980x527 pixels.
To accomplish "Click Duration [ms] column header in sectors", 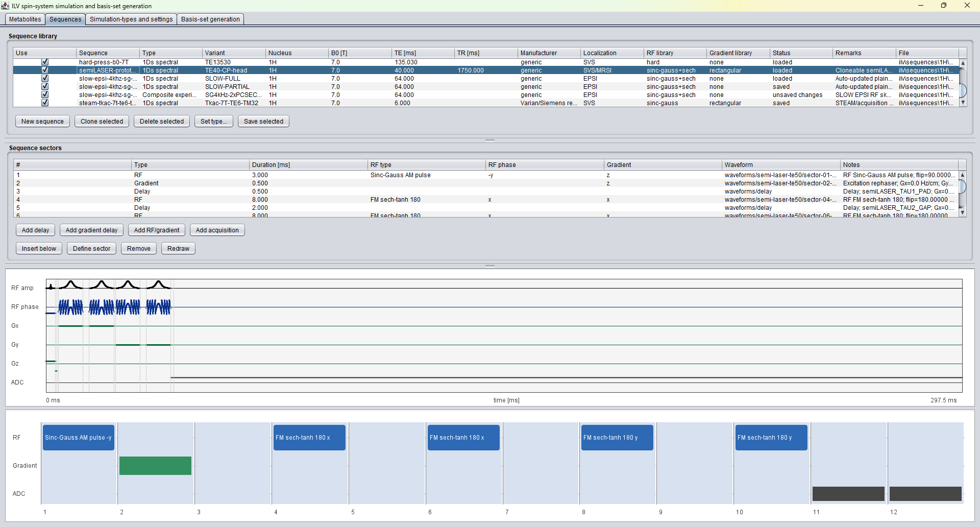I will pyautogui.click(x=308, y=164).
